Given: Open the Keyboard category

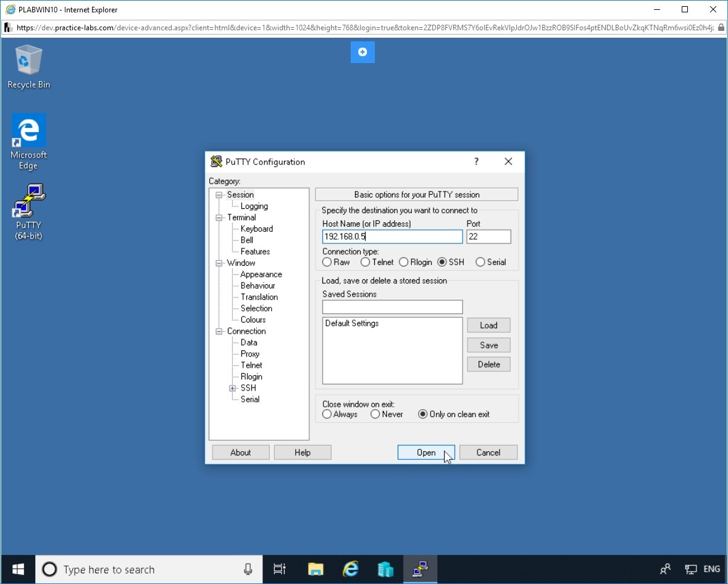Looking at the screenshot, I should click(x=257, y=229).
